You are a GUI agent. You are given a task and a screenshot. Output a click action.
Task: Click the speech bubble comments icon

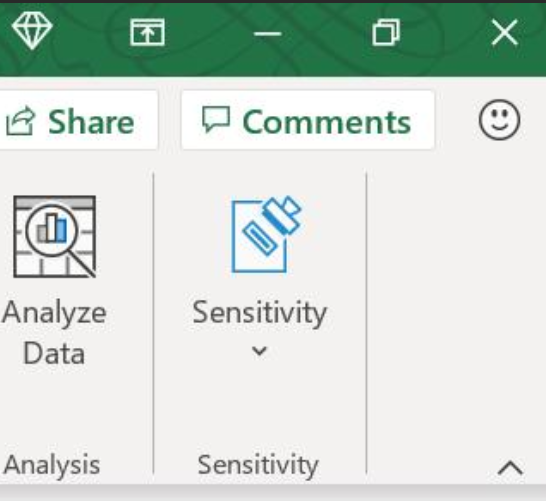coord(216,119)
